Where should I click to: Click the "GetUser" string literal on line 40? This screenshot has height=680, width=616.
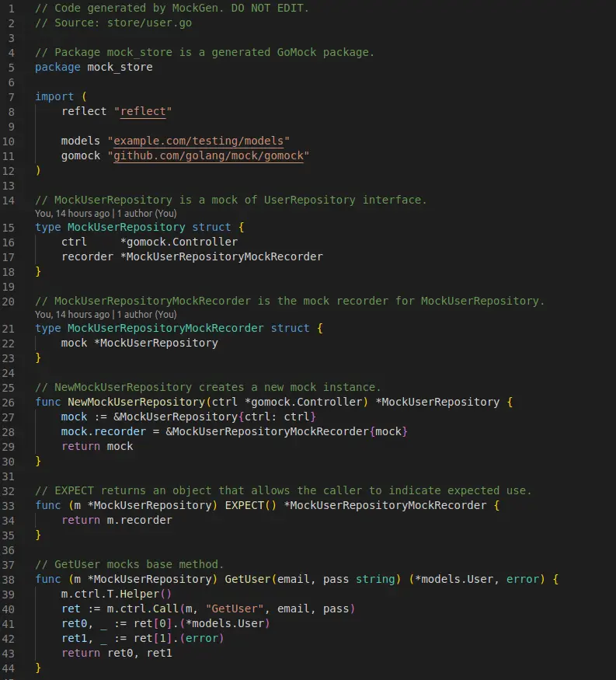(x=235, y=609)
